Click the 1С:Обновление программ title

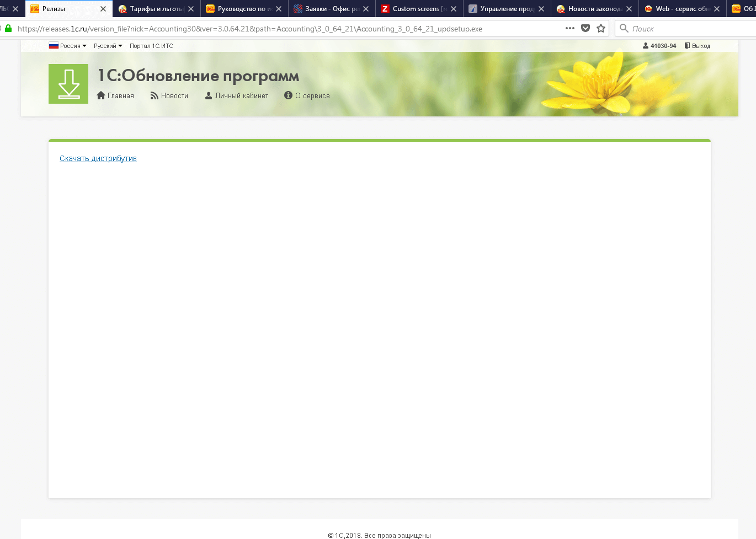tap(199, 76)
